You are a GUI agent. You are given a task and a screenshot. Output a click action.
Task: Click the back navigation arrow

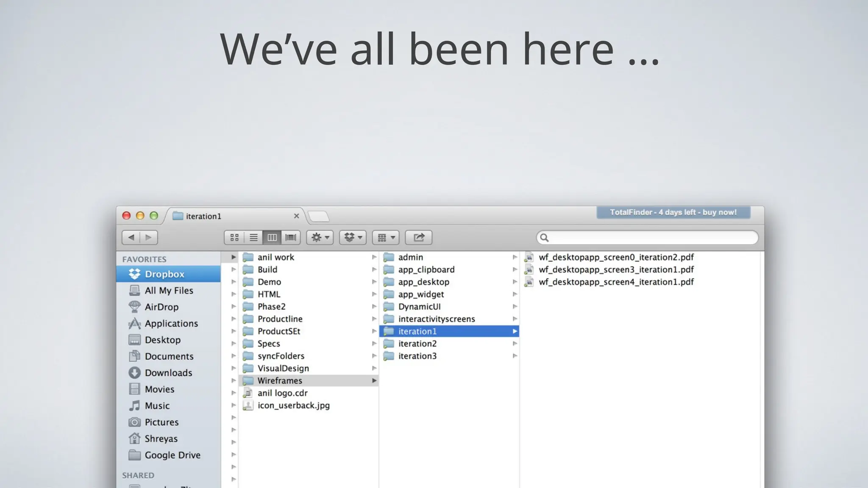point(131,238)
